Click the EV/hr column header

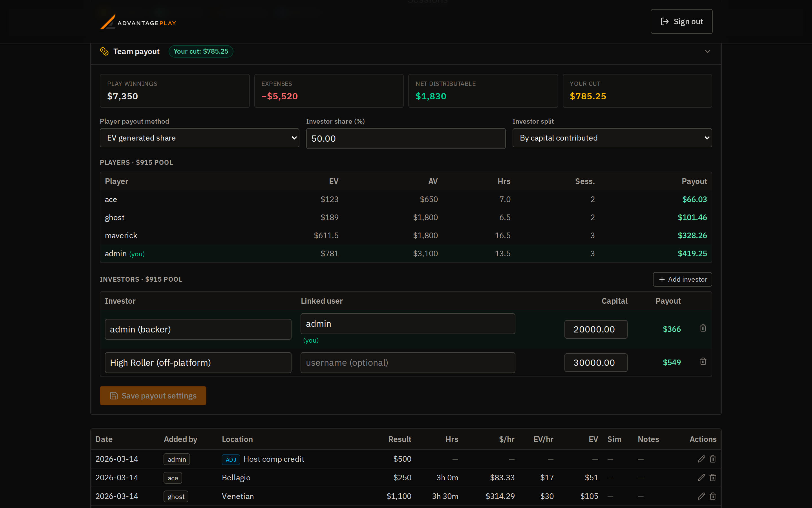point(543,439)
